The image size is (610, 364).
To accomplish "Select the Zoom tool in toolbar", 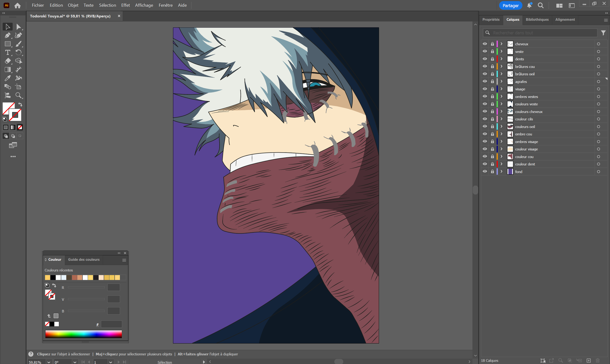I will click(x=18, y=95).
